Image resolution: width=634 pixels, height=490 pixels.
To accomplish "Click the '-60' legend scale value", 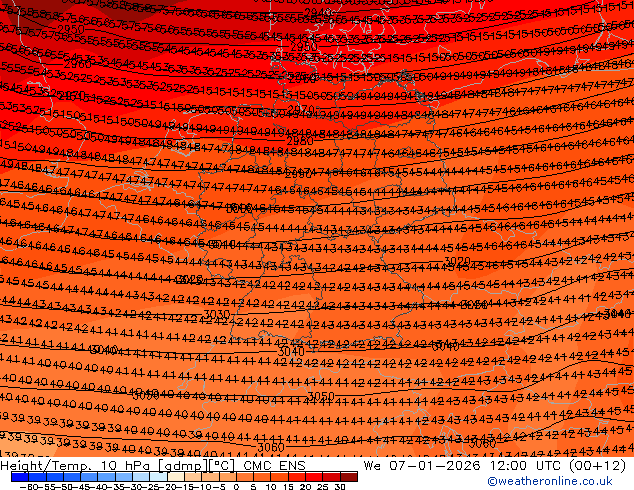I will 28,486.
